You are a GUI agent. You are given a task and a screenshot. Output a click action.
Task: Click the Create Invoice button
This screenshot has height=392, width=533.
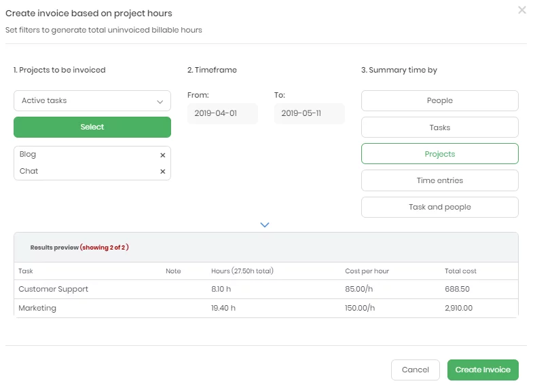coord(483,370)
